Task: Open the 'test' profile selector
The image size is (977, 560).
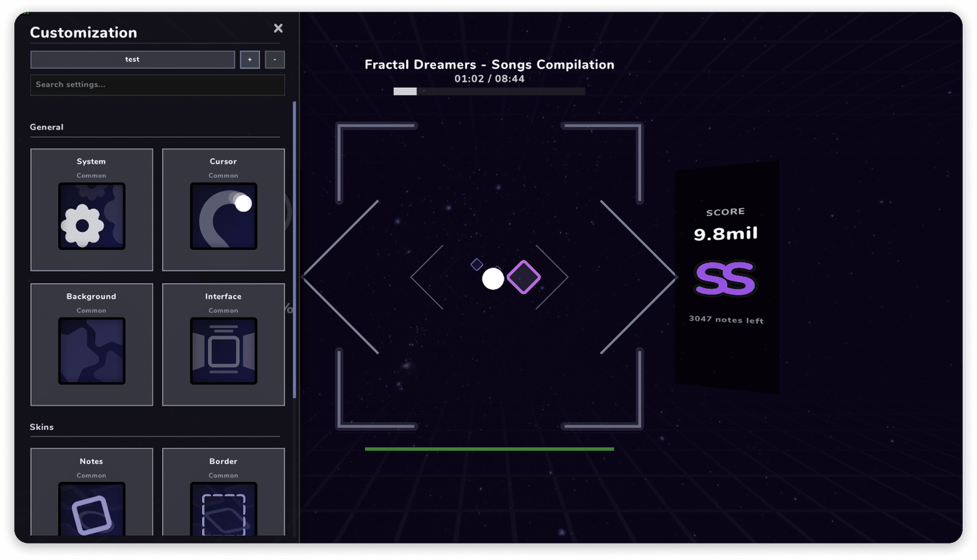Action: click(x=133, y=59)
